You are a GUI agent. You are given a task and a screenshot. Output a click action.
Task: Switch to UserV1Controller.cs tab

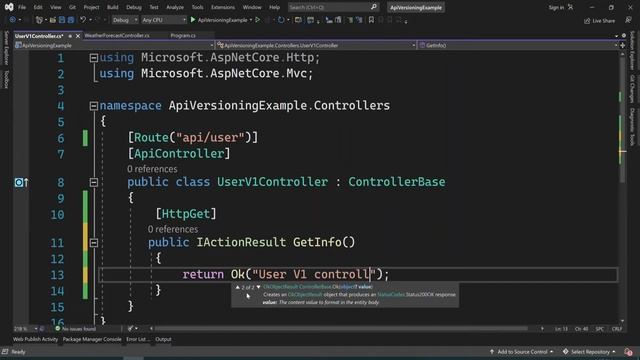[x=39, y=36]
